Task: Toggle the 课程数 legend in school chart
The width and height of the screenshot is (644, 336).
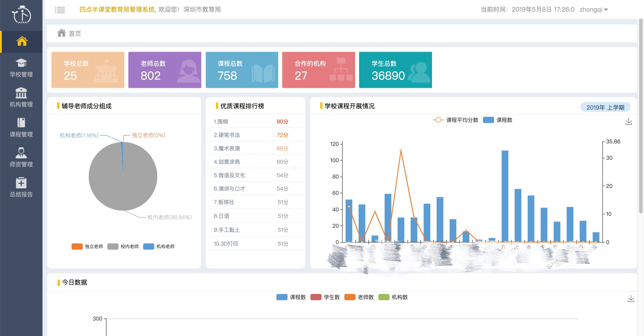Action: [x=498, y=120]
